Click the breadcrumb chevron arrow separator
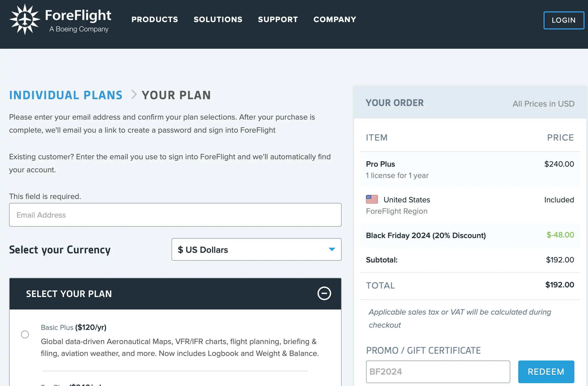This screenshot has height=386, width=588. 134,95
